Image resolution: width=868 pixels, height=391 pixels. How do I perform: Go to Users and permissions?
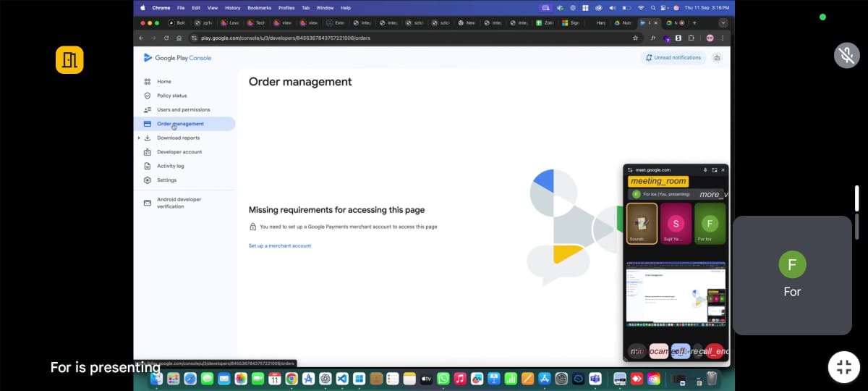click(x=183, y=109)
